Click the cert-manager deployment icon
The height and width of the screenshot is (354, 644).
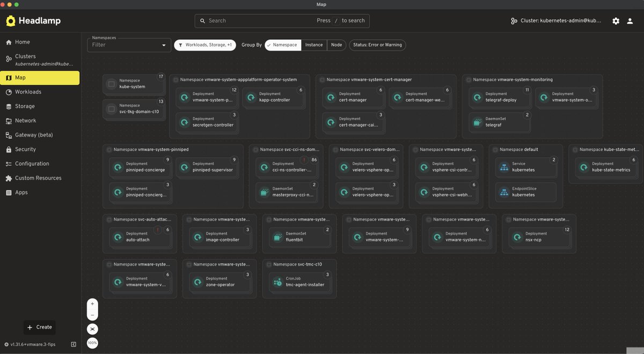pos(331,97)
